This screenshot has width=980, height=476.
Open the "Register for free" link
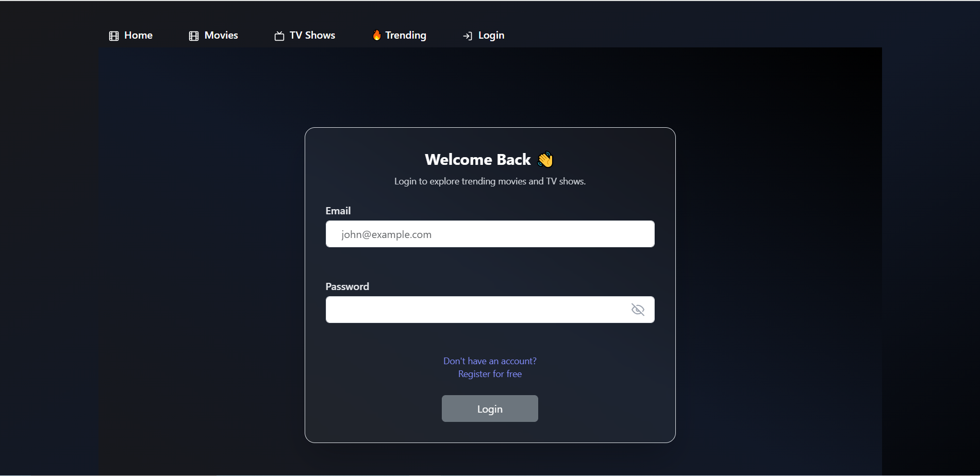[490, 374]
